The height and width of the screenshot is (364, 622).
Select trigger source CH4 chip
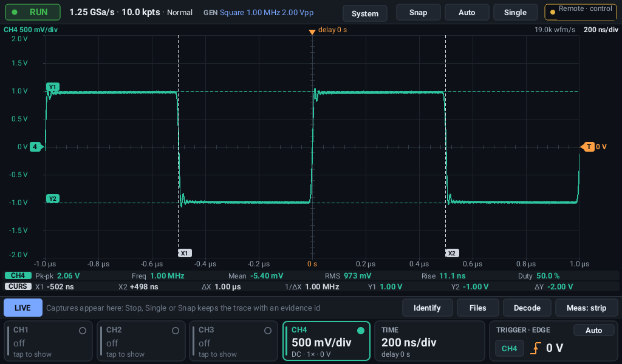coord(510,349)
